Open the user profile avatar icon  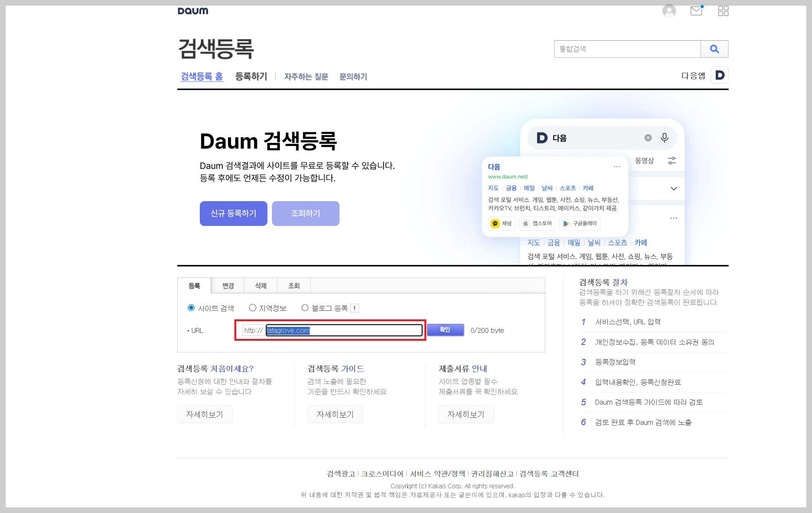click(669, 11)
